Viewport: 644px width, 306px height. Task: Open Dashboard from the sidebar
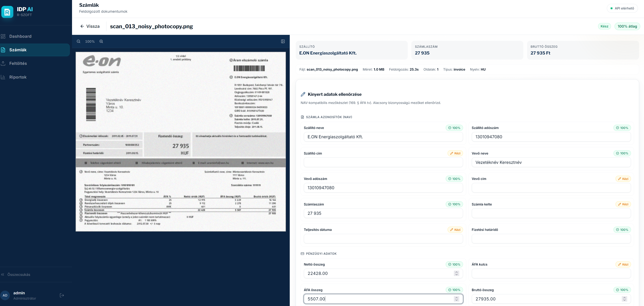click(x=20, y=36)
